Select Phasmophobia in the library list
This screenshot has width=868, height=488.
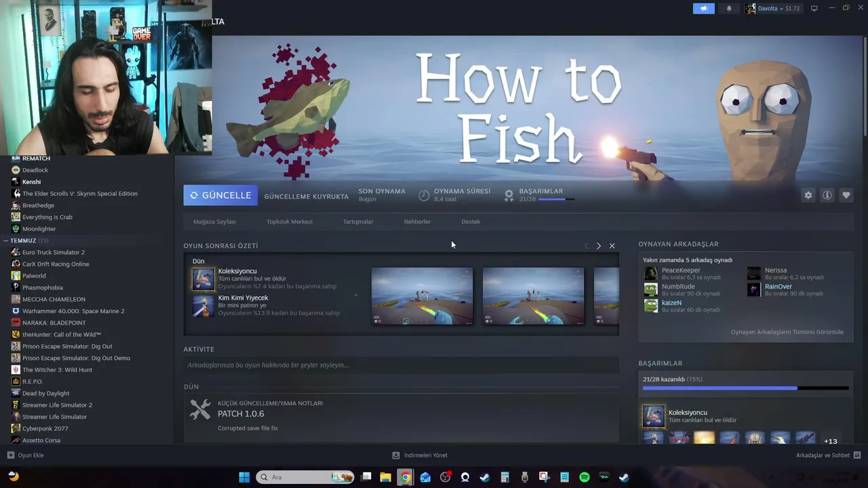point(43,287)
